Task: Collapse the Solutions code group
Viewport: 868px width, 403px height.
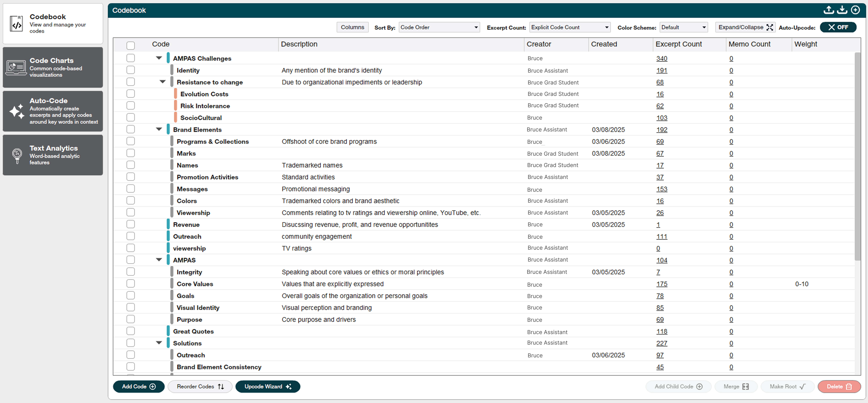Action: click(159, 343)
